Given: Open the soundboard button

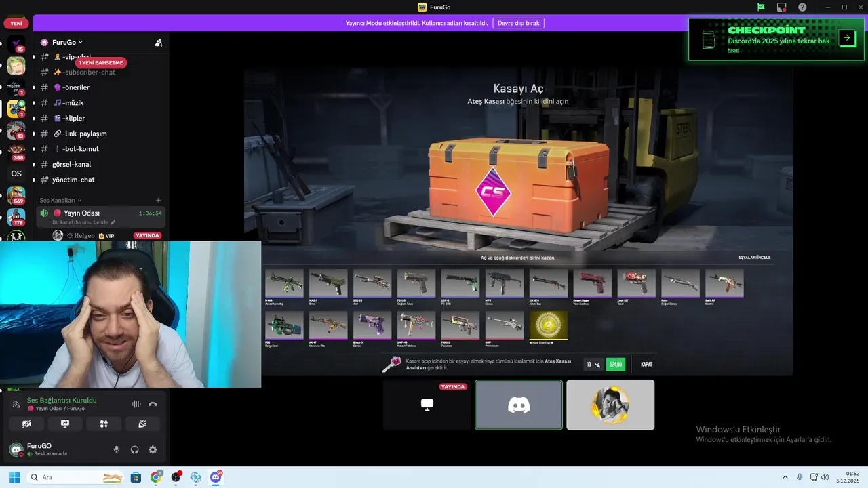Looking at the screenshot, I should tap(142, 424).
